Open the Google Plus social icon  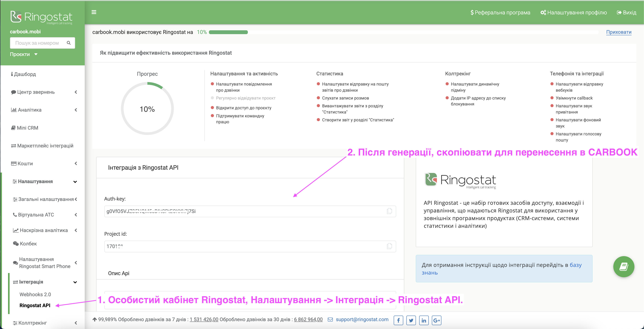coord(436,320)
